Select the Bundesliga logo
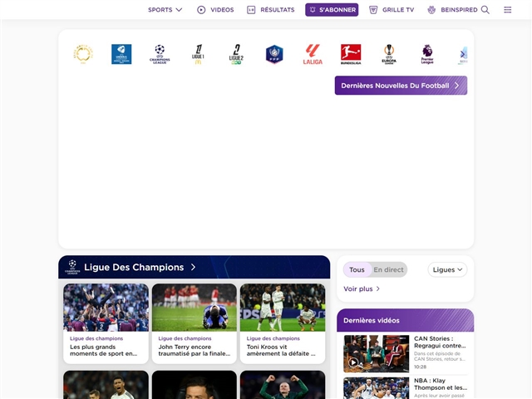The height and width of the screenshot is (399, 532). coord(351,54)
